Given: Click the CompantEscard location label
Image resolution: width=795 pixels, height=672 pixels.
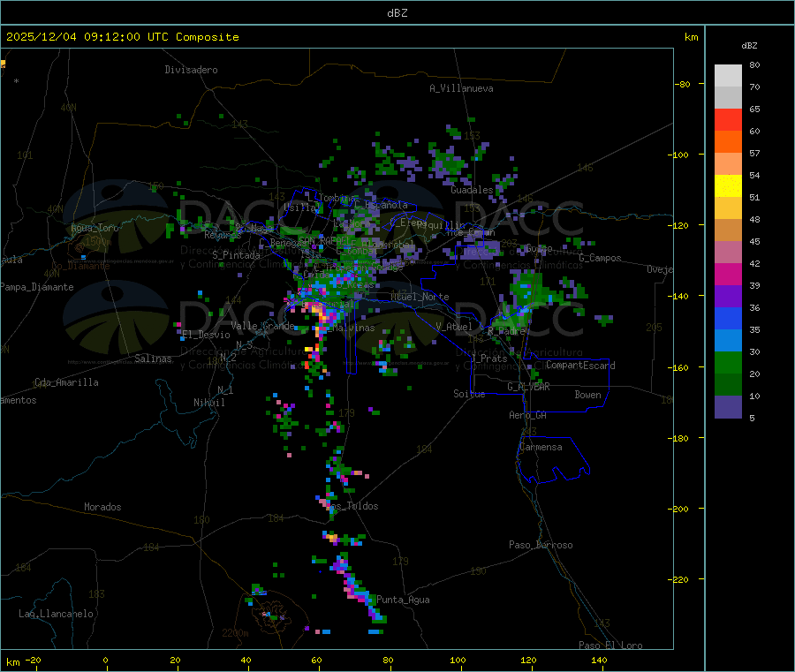Looking at the screenshot, I should (x=580, y=366).
